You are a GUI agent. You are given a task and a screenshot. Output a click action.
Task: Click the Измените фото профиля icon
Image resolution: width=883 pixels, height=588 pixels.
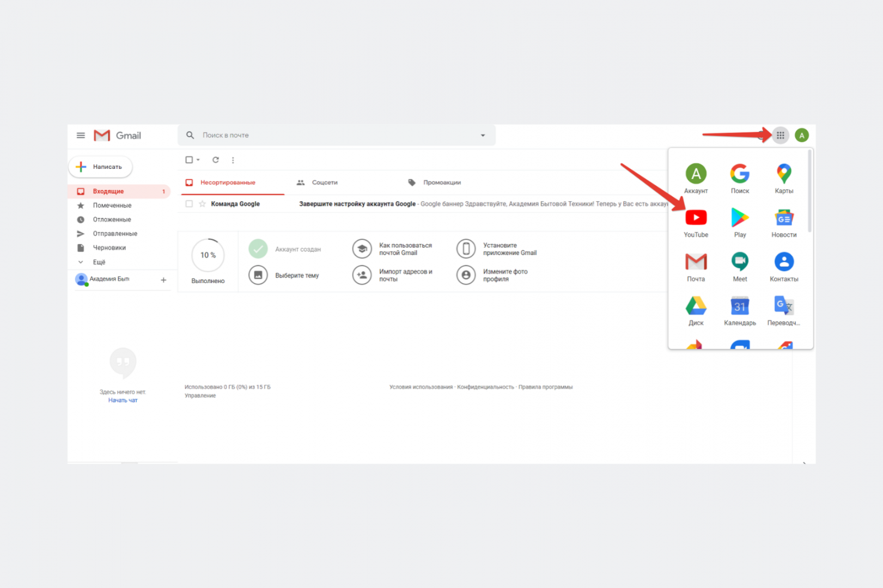(466, 275)
